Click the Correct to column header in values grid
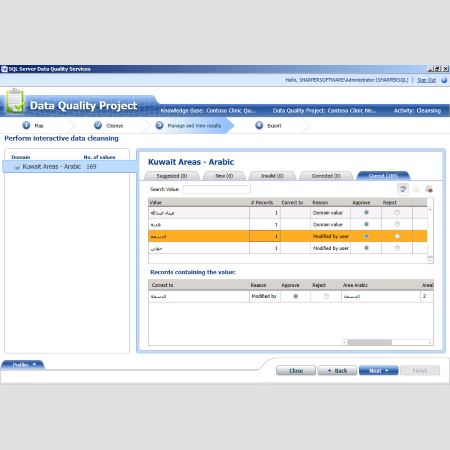Image resolution: width=450 pixels, height=450 pixels. click(295, 202)
